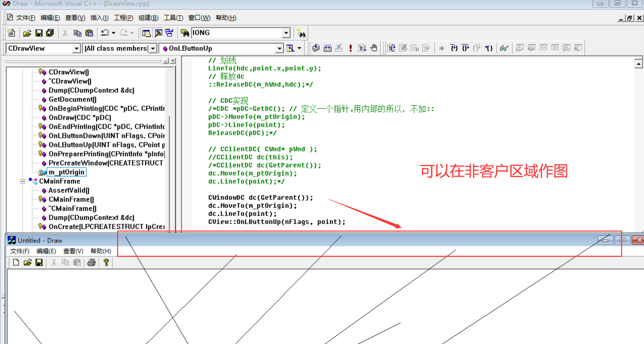Click the Search help icon next to IONG box
The width and height of the screenshot is (644, 344).
301,33
